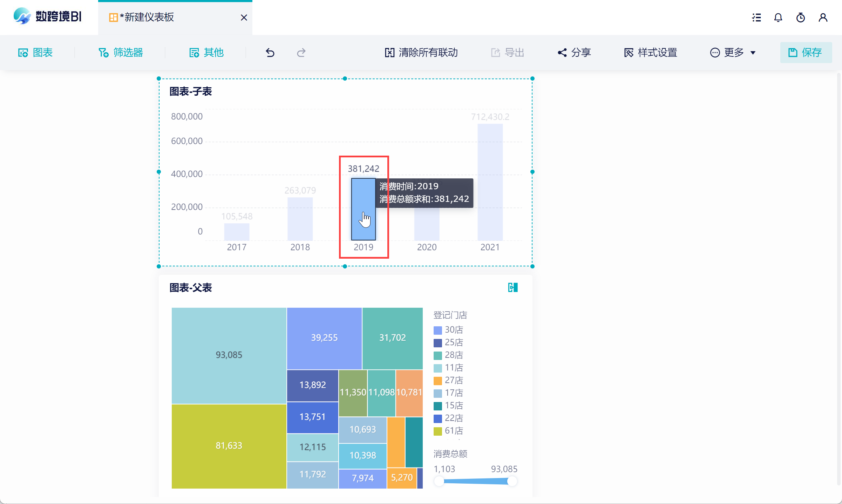This screenshot has height=504, width=842.
Task: Open the notifications bell icon
Action: coord(778,18)
